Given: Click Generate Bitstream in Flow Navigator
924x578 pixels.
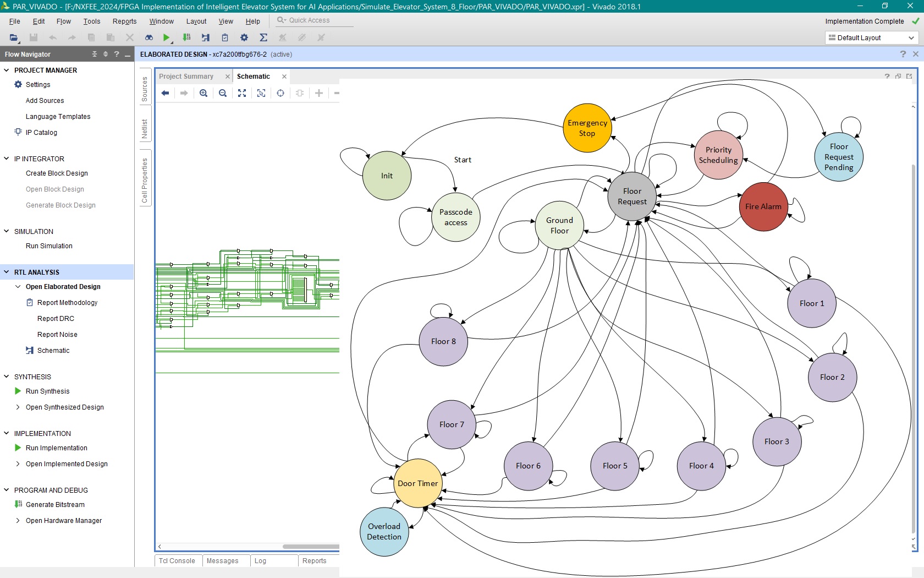Looking at the screenshot, I should tap(55, 505).
